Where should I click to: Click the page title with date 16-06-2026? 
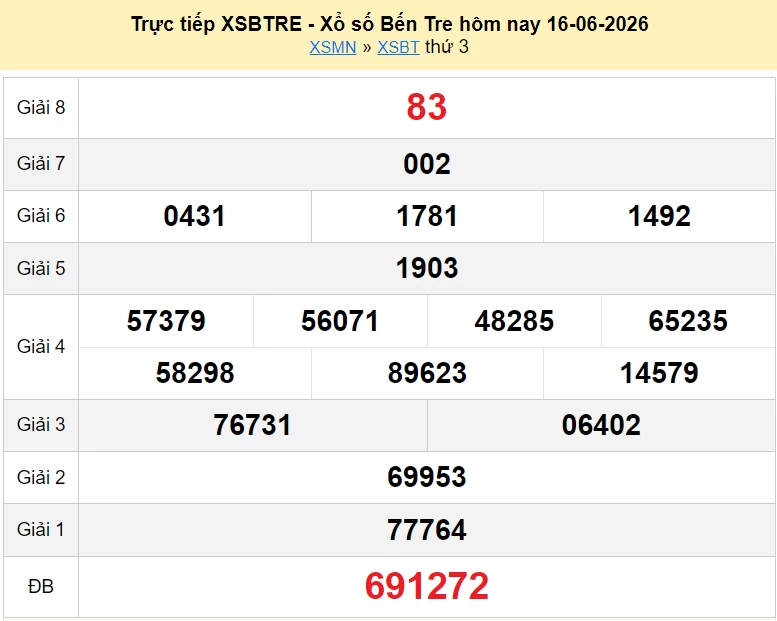coord(389,24)
